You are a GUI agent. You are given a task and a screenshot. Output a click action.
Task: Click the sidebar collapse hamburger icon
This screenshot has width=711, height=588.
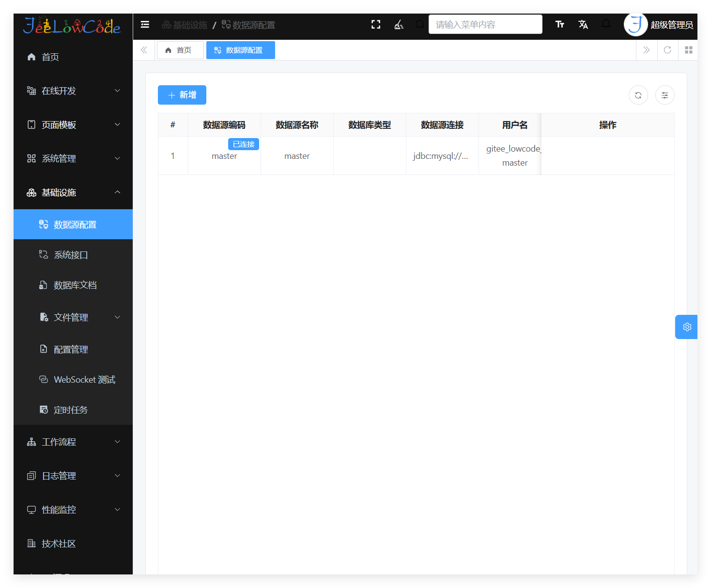(144, 24)
